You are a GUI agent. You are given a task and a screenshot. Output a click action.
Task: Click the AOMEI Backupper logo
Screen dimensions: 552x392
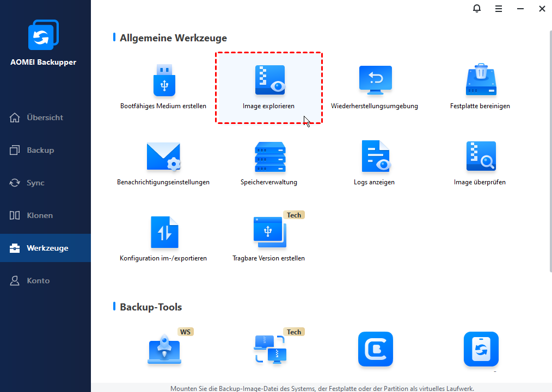(44, 35)
